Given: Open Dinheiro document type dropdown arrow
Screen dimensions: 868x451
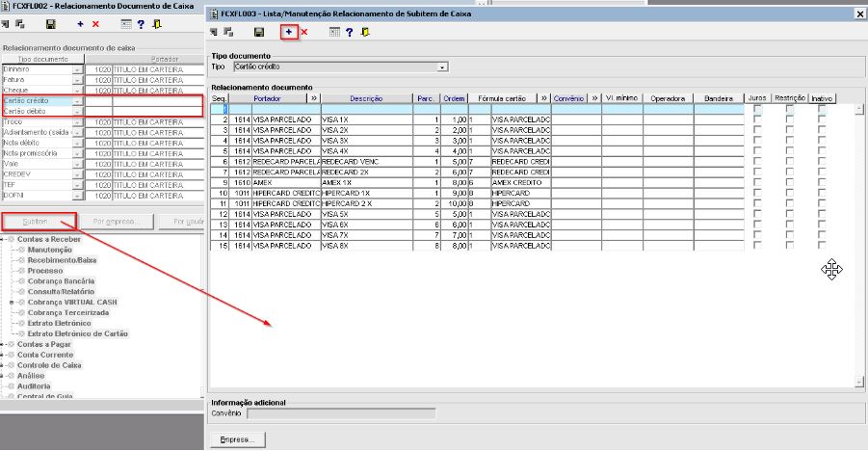Looking at the screenshot, I should [x=77, y=69].
